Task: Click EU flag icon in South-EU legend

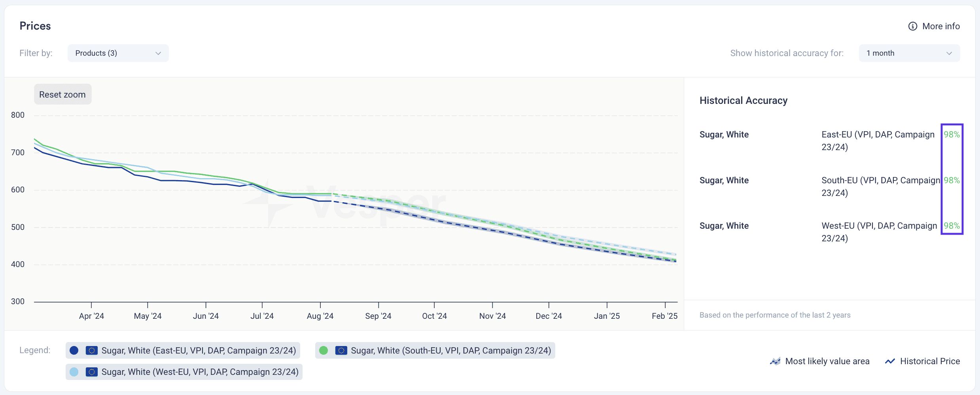Action: (341, 350)
